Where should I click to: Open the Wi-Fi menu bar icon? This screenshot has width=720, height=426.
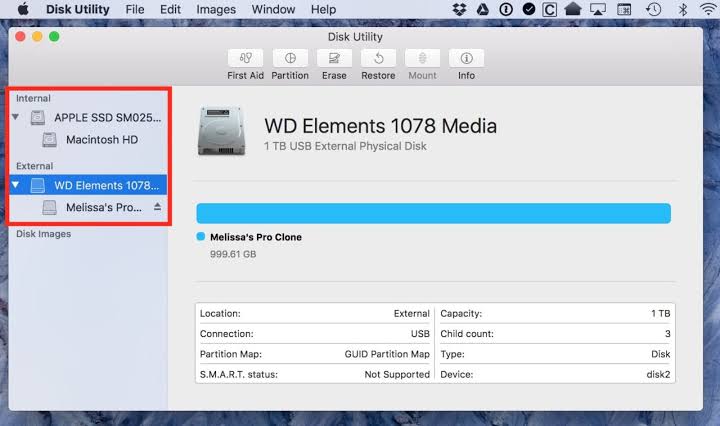(709, 9)
